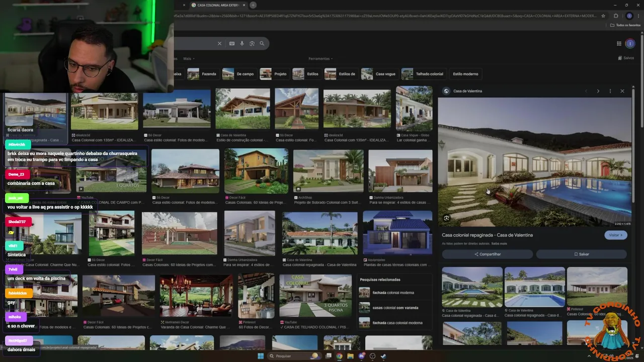This screenshot has width=644, height=362.
Task: Open the Saiba mais copyright link
Action: point(499,243)
